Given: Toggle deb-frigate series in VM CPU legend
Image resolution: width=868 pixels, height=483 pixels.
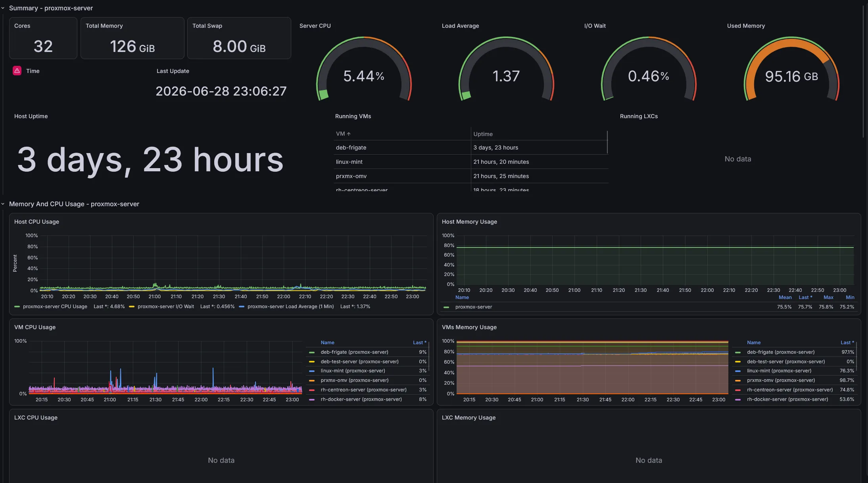Looking at the screenshot, I should pyautogui.click(x=354, y=352).
